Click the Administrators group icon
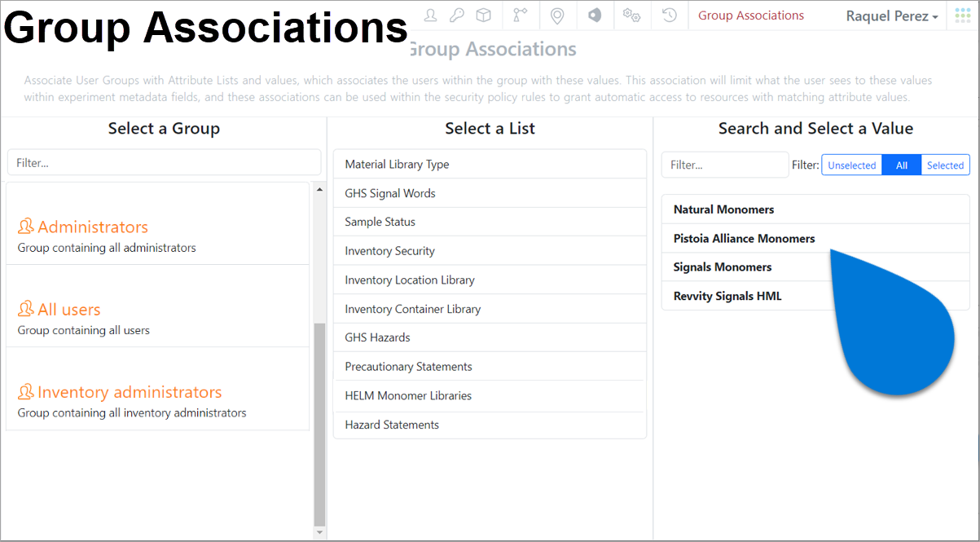980x542 pixels. 25,227
